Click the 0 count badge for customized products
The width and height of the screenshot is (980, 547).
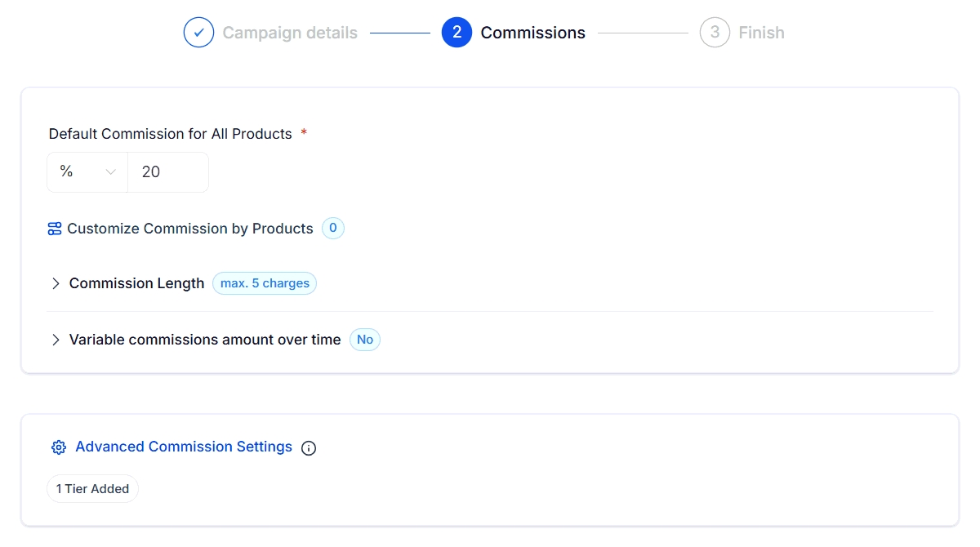pyautogui.click(x=333, y=229)
